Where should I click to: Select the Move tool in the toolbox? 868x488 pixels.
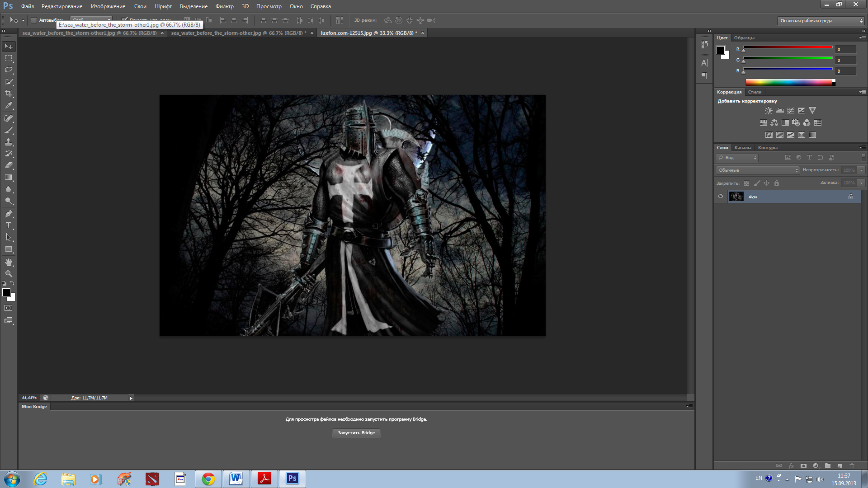click(x=9, y=47)
